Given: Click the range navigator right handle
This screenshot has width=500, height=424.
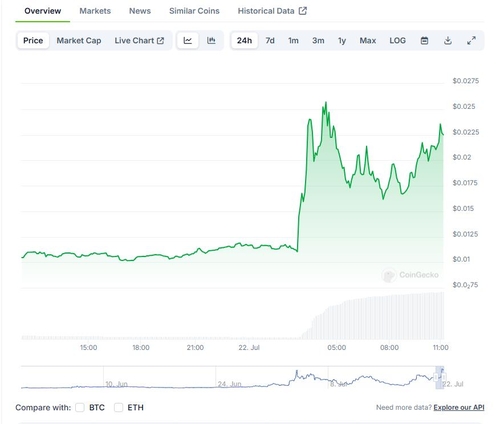Looking at the screenshot, I should click(444, 377).
